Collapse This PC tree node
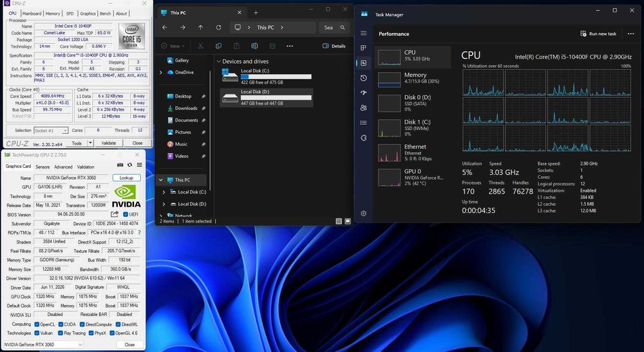 pyautogui.click(x=161, y=180)
